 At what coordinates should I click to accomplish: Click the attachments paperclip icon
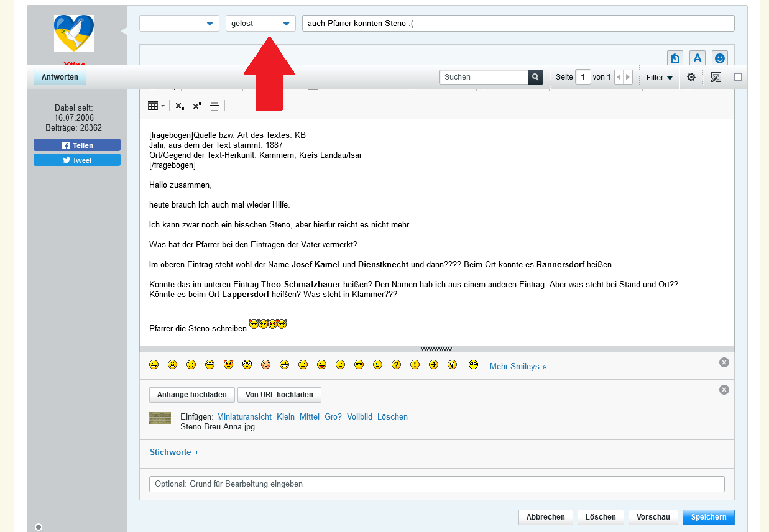point(675,58)
